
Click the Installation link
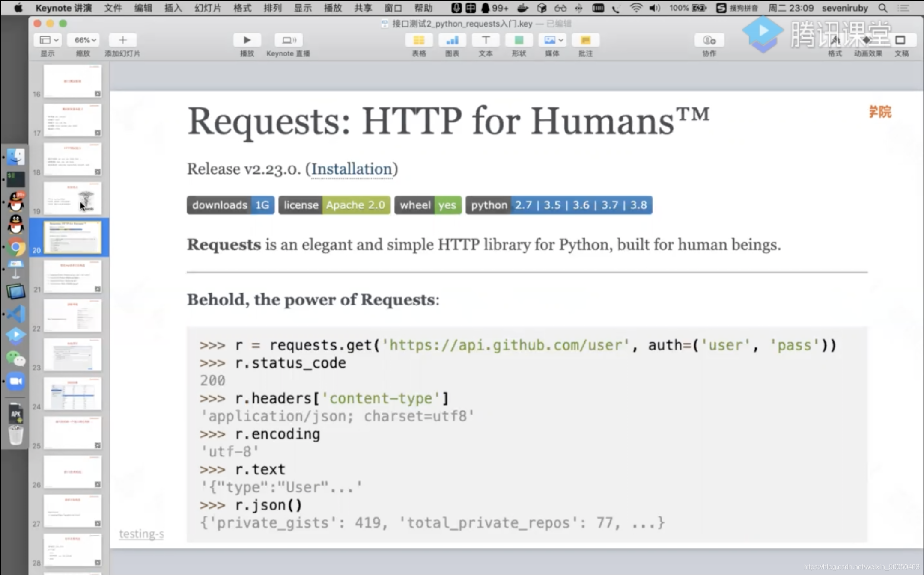tap(352, 169)
